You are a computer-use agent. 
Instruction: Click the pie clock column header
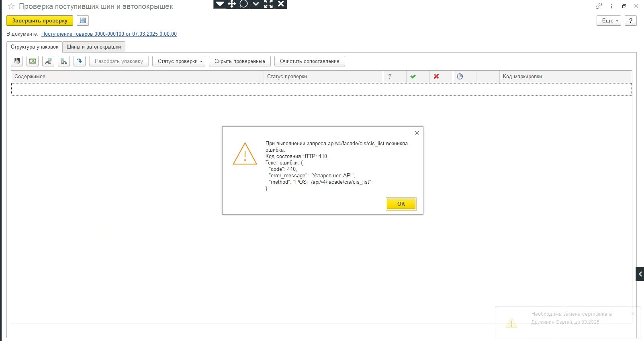[x=460, y=76]
